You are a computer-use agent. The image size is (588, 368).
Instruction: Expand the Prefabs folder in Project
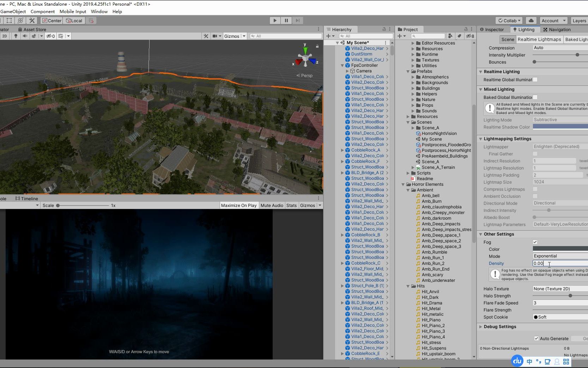(408, 71)
